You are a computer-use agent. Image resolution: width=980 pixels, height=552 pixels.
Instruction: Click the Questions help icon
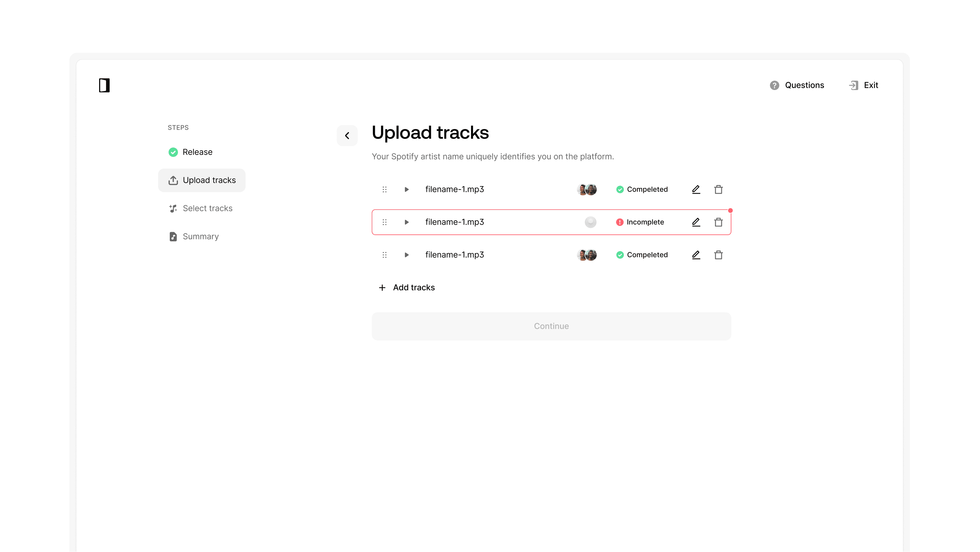(774, 85)
